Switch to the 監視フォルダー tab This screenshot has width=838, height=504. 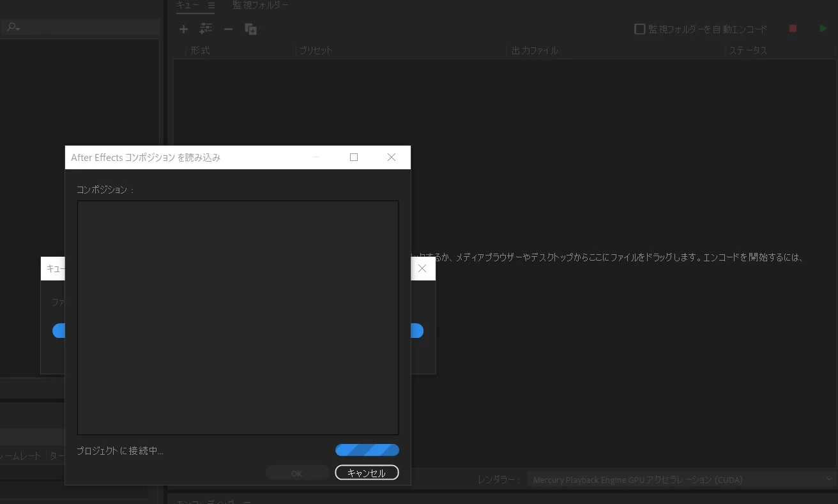coord(260,5)
